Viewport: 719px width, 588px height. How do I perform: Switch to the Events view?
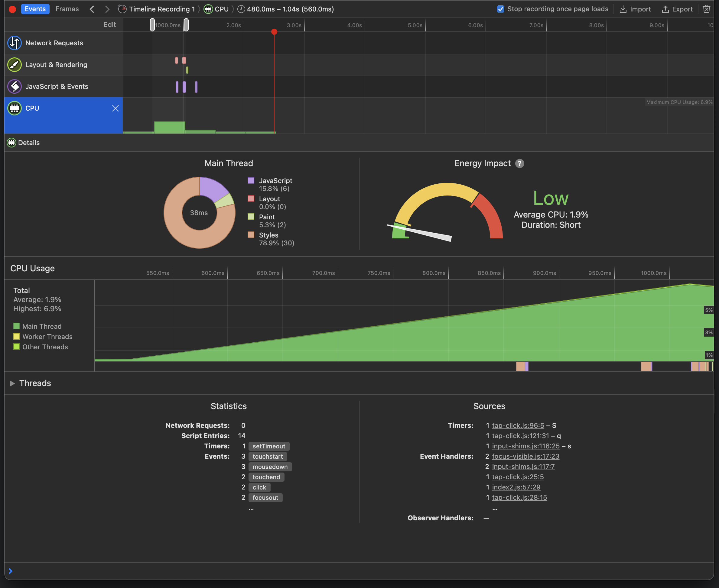point(35,9)
